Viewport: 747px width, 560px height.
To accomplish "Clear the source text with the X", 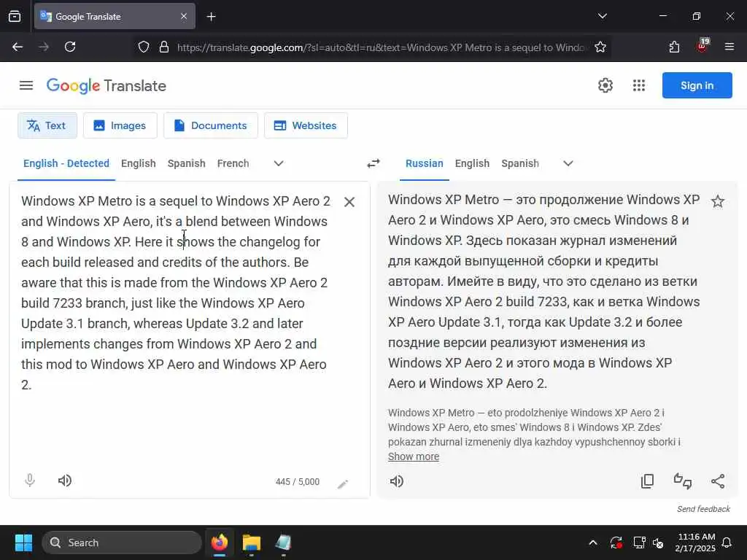I will point(349,202).
